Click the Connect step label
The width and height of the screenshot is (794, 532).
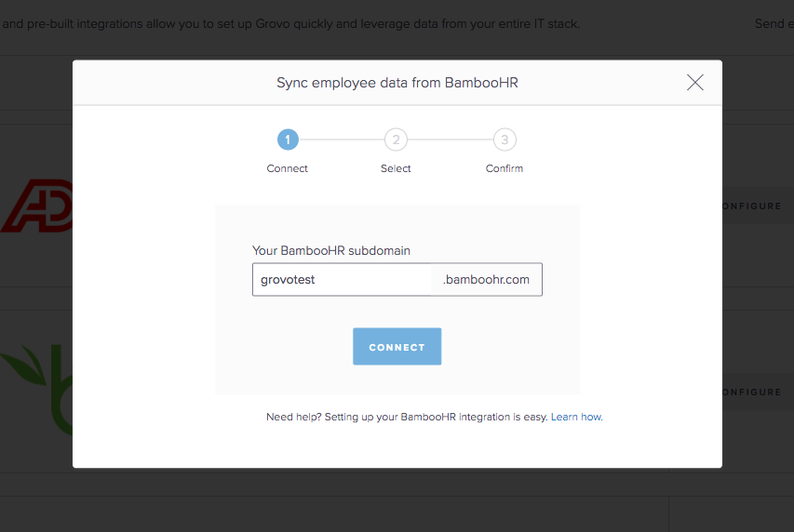tap(287, 168)
